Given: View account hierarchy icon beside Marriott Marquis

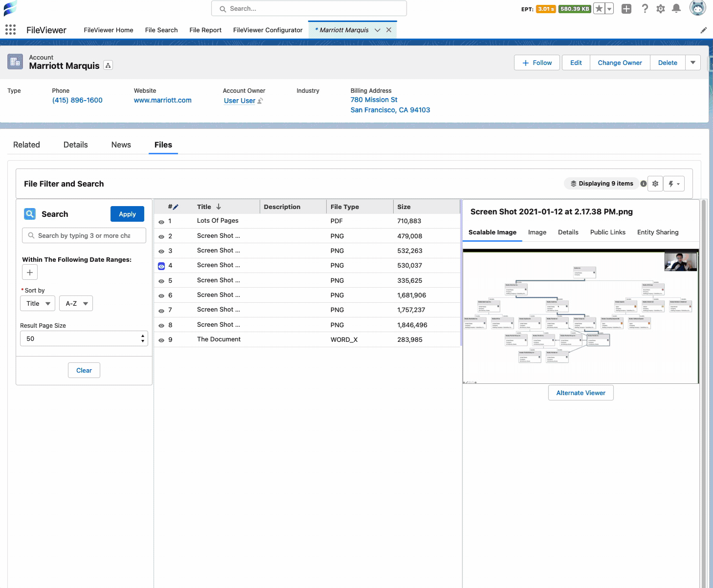Looking at the screenshot, I should pyautogui.click(x=108, y=65).
